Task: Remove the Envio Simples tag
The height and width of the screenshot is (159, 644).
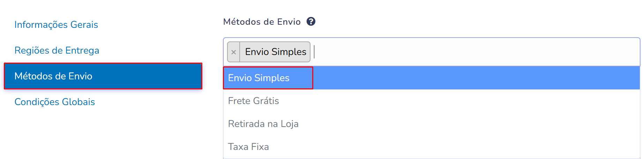Action: point(234,52)
